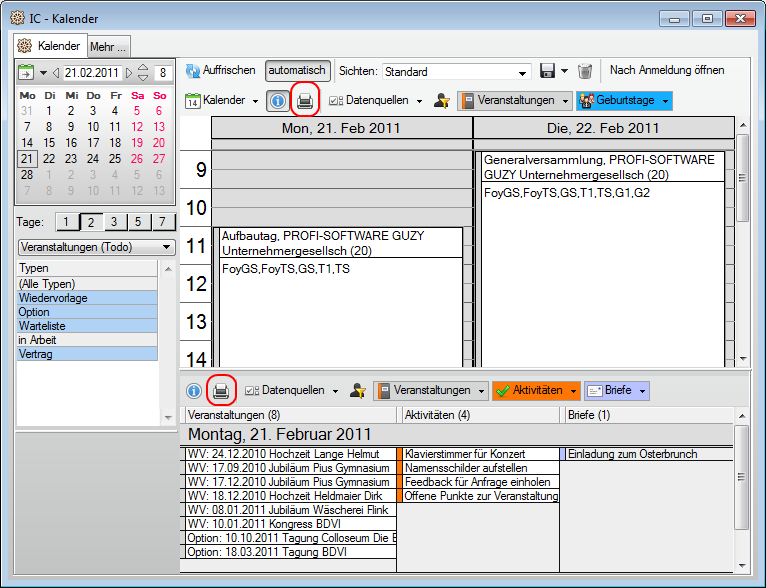The width and height of the screenshot is (766, 588).
Task: Click the save view floppy disk icon
Action: [547, 71]
